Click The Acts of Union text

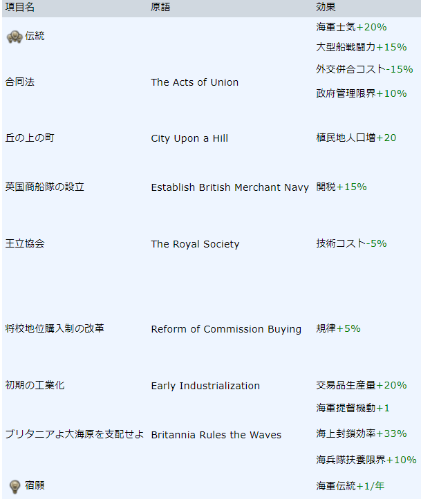tap(195, 82)
